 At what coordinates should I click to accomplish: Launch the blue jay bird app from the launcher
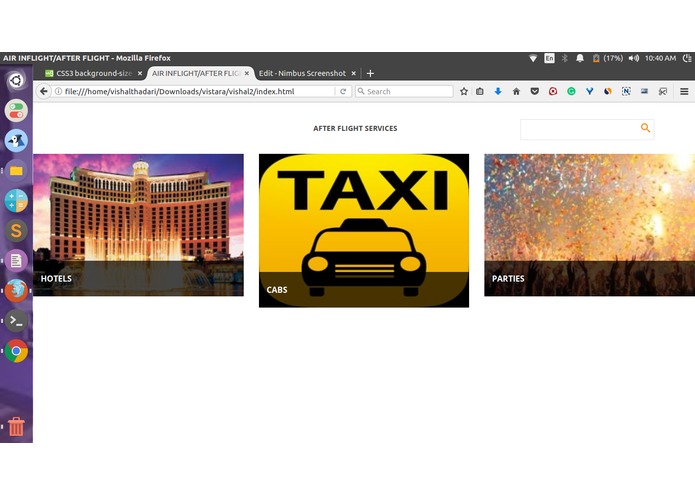pyautogui.click(x=16, y=140)
